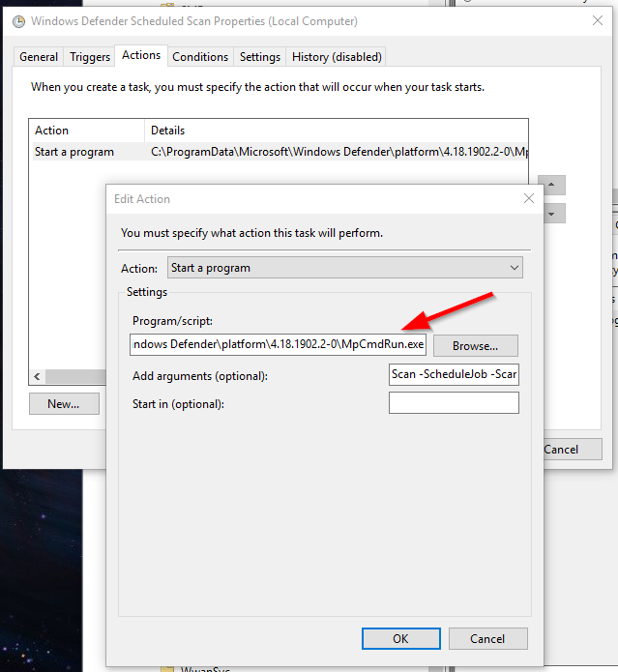Select the Actions tab
This screenshot has width=618, height=672.
pyautogui.click(x=141, y=55)
